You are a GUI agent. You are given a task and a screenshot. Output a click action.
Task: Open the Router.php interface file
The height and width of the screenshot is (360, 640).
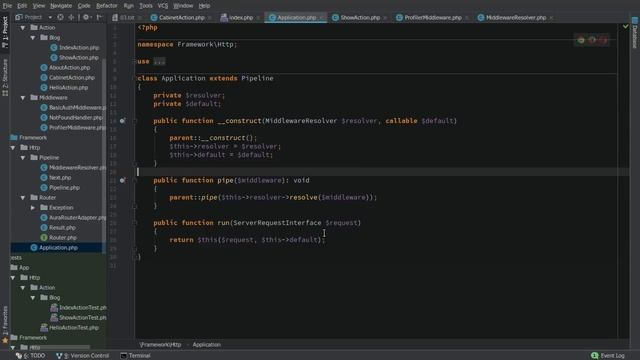59,238
